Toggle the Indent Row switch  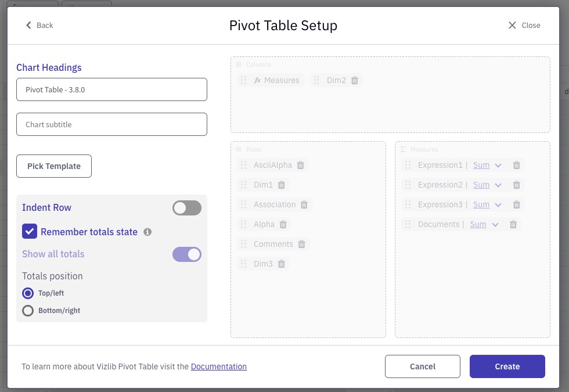click(187, 208)
